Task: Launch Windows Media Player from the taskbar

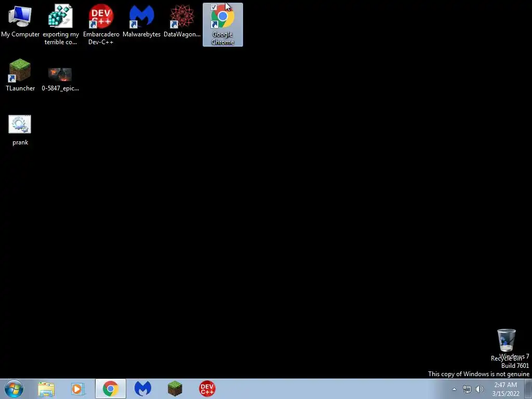Action: (78, 389)
